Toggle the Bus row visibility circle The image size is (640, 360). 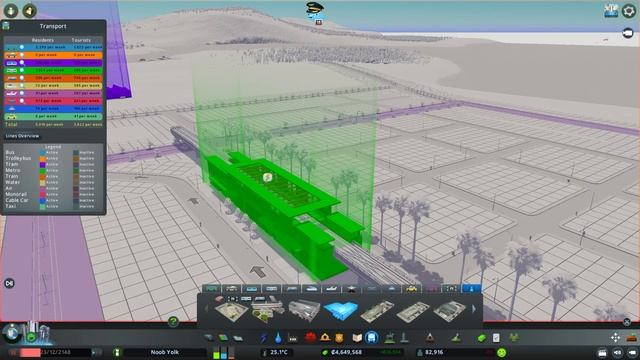22,47
